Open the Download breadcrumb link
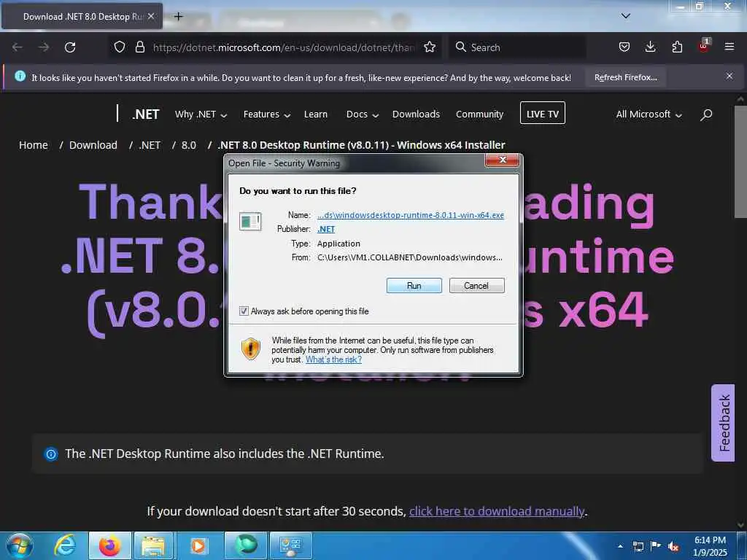Image resolution: width=747 pixels, height=560 pixels. [93, 145]
